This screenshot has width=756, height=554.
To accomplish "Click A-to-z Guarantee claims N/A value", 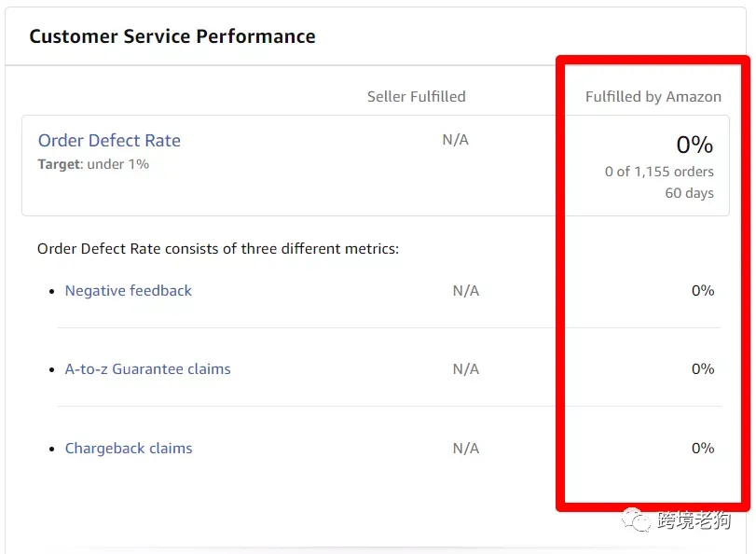I will coord(466,369).
